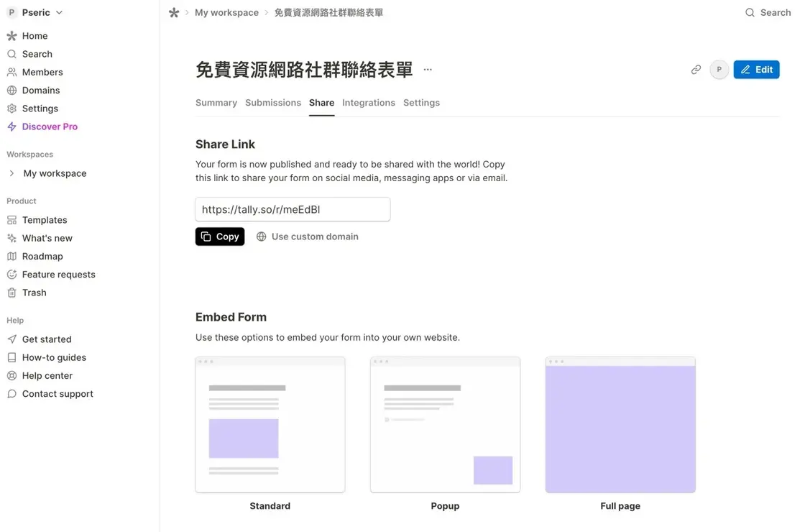The height and width of the screenshot is (532, 805).
Task: Open the Get started paper plane icon
Action: point(11,339)
